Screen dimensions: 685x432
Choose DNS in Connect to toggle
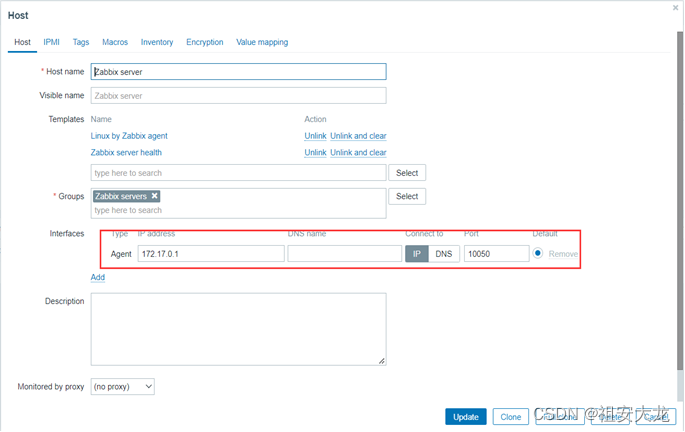pos(444,254)
